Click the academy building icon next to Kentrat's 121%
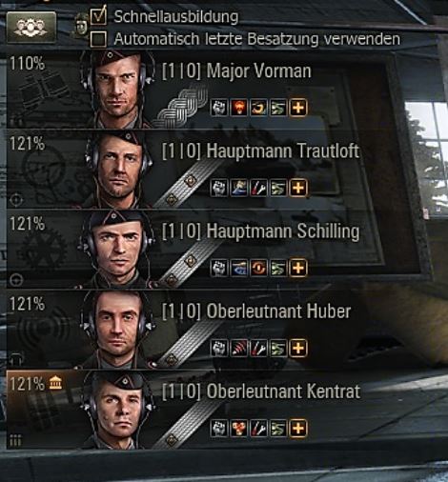The width and height of the screenshot is (448, 482). pos(55,382)
